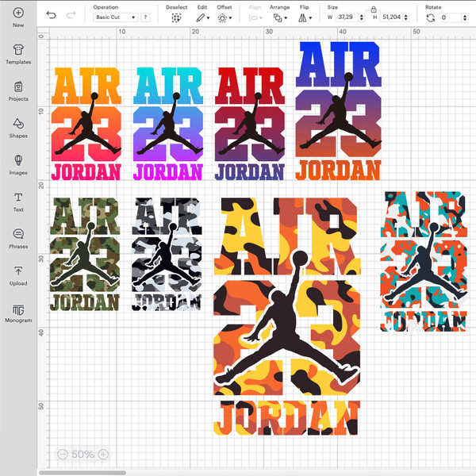Select the green camo Air 23 Jordan design

(85, 255)
